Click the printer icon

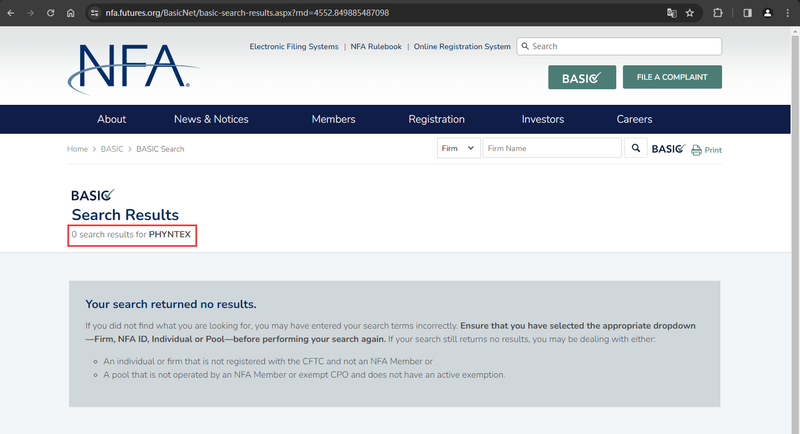pos(696,150)
